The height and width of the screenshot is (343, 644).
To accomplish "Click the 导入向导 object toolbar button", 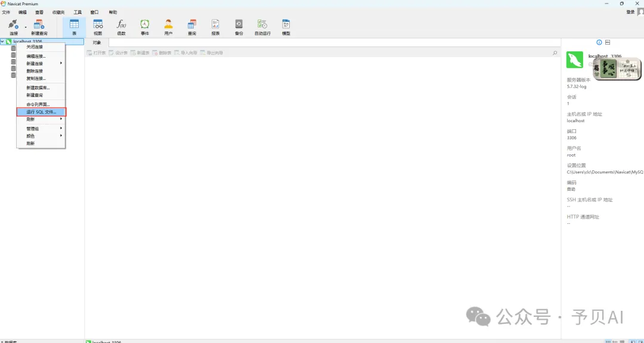I will pyautogui.click(x=185, y=53).
